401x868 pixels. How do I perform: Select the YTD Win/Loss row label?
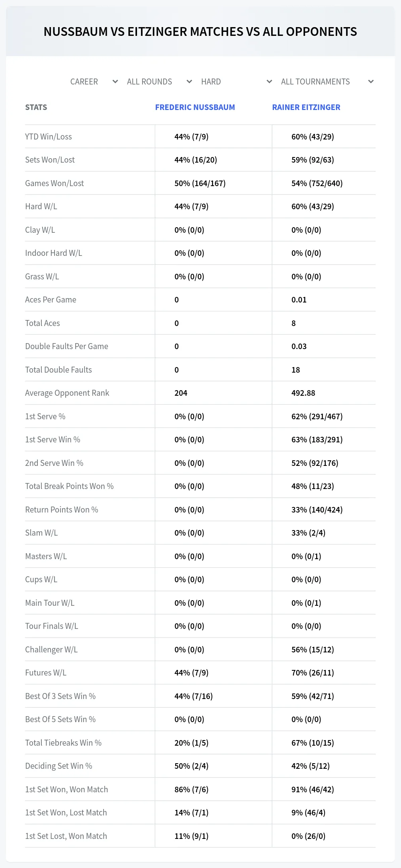(x=49, y=137)
